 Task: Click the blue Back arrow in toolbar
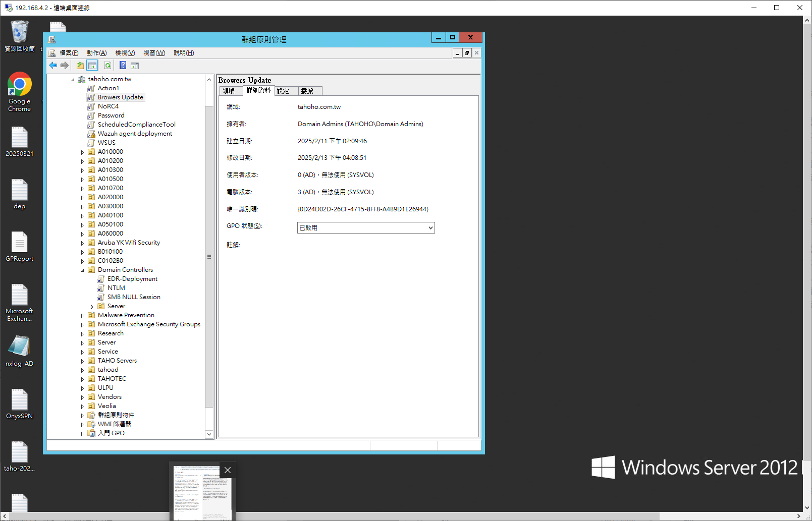coord(53,66)
